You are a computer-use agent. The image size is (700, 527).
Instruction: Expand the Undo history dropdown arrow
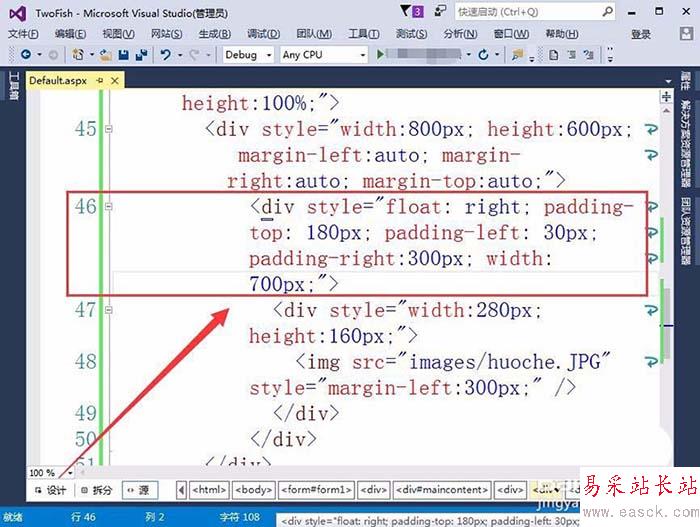click(x=180, y=55)
